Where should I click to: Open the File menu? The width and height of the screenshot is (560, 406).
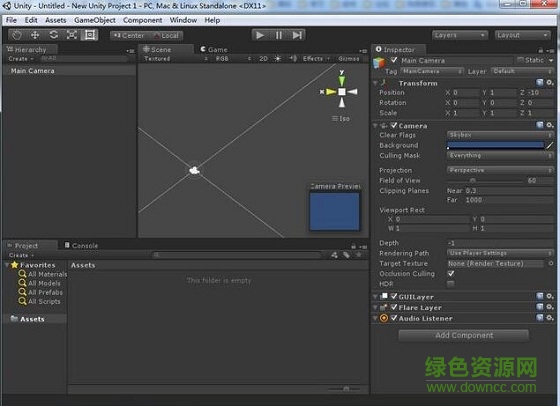click(11, 20)
